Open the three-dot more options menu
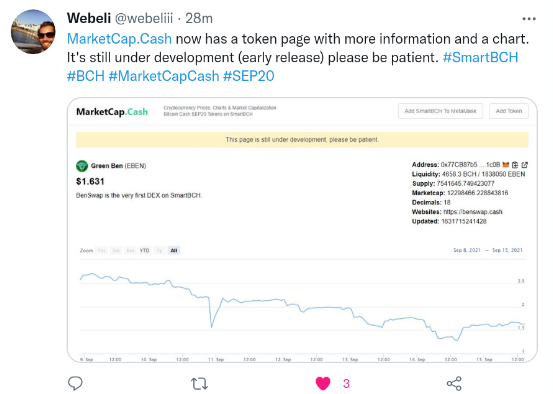553x394 pixels. pos(529,19)
